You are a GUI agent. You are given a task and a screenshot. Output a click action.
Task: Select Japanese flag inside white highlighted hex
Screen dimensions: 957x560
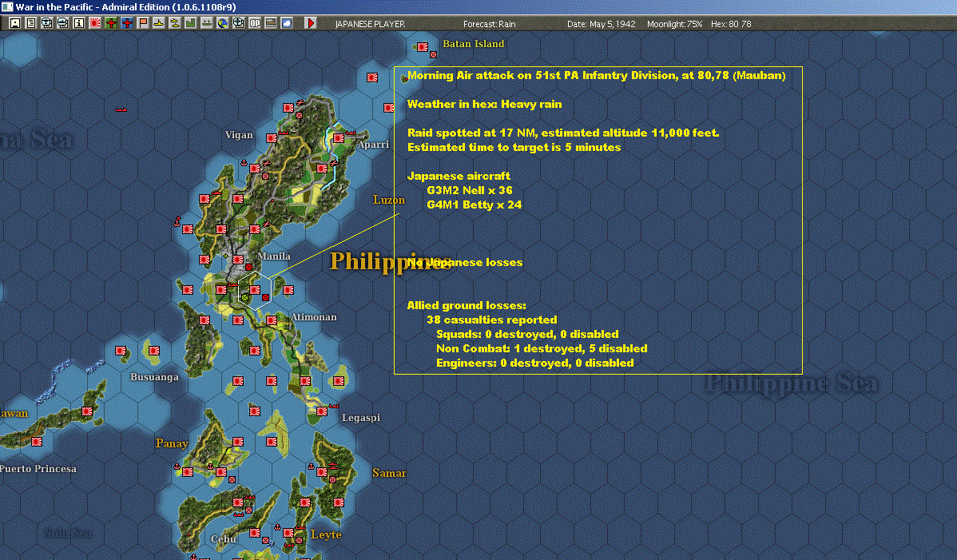[255, 290]
